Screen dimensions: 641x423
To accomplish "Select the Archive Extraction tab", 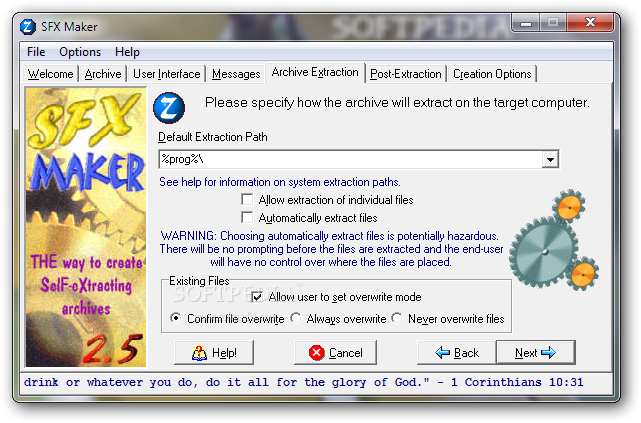I will 315,72.
